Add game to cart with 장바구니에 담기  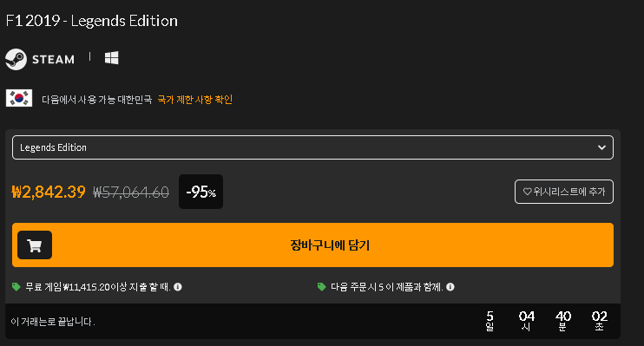coord(312,245)
